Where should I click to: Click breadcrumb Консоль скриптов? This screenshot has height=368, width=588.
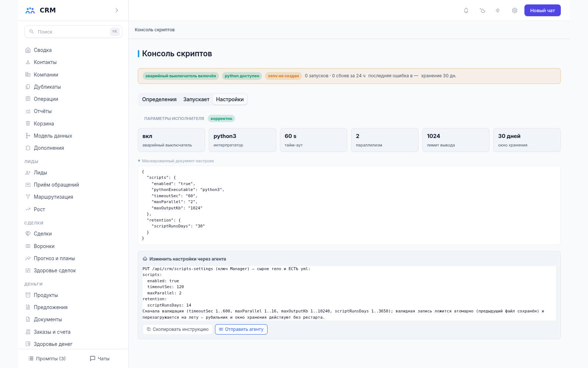pyautogui.click(x=155, y=30)
